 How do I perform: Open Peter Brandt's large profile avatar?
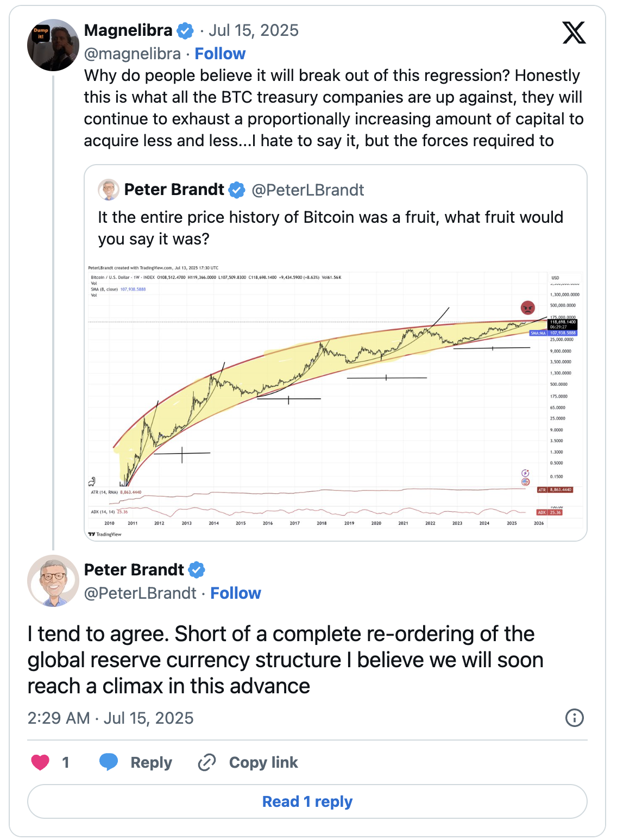(54, 581)
